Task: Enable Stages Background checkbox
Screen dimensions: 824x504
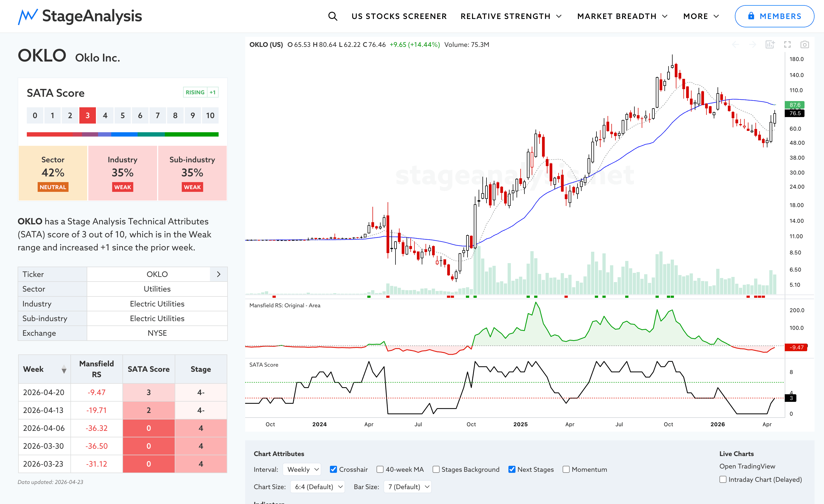Action: pyautogui.click(x=436, y=469)
